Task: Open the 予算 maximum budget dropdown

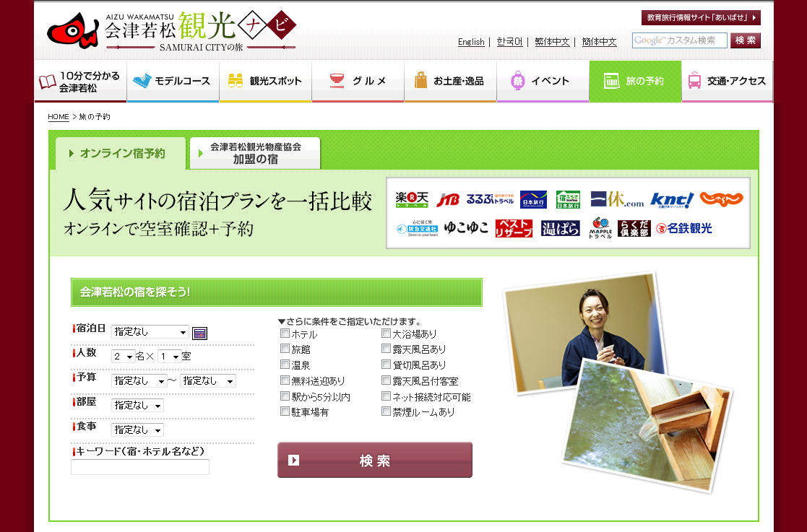Action: pyautogui.click(x=208, y=381)
